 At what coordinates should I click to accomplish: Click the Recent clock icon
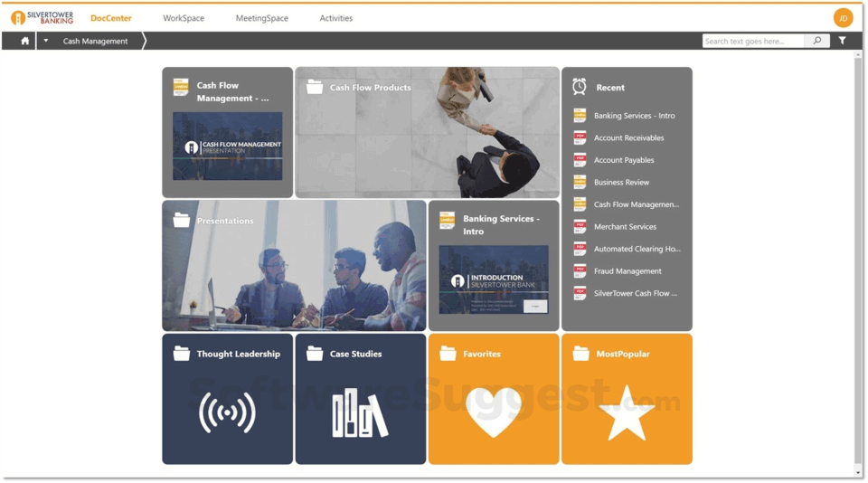[x=579, y=87]
